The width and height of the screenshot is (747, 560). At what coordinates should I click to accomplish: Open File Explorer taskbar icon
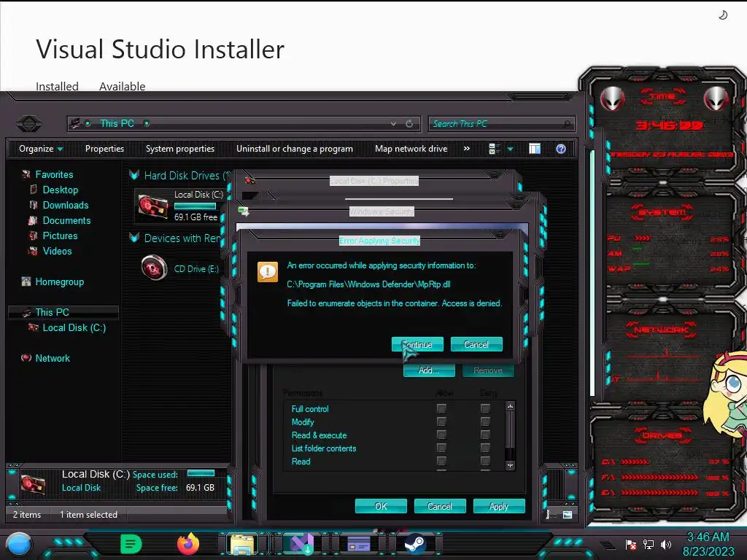point(243,544)
